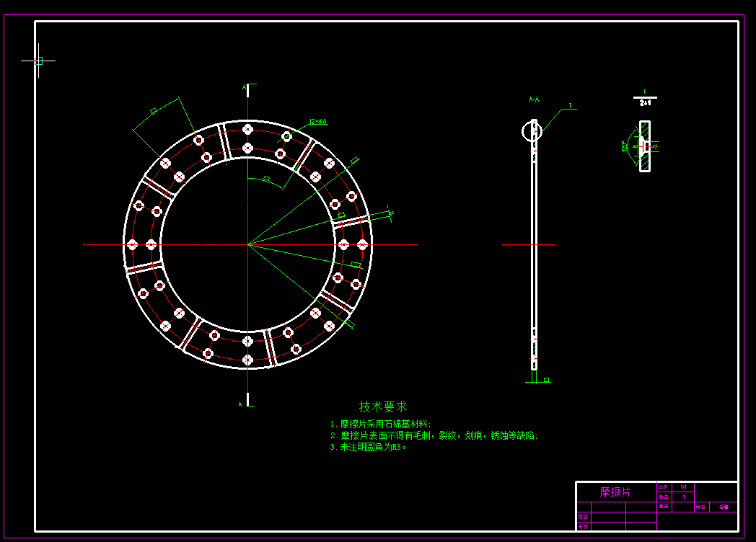Click the crosshair cursor pickbox
This screenshot has height=542, width=756.
point(38,61)
